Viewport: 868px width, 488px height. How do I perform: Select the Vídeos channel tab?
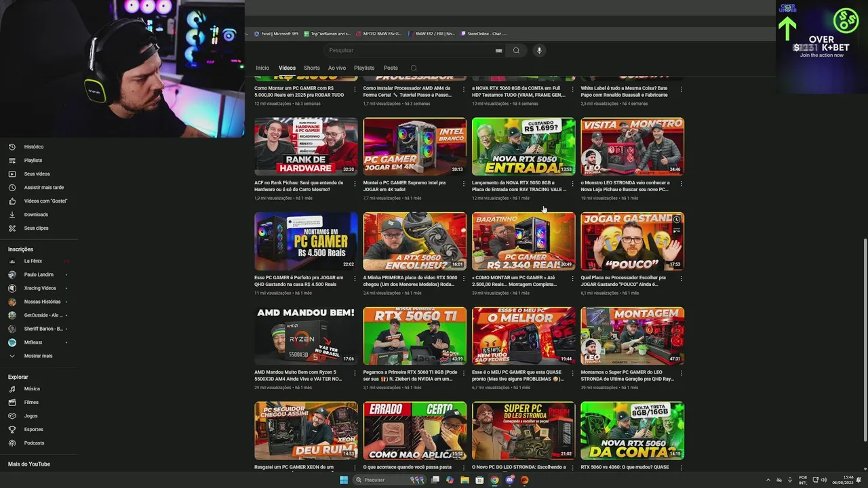[287, 68]
